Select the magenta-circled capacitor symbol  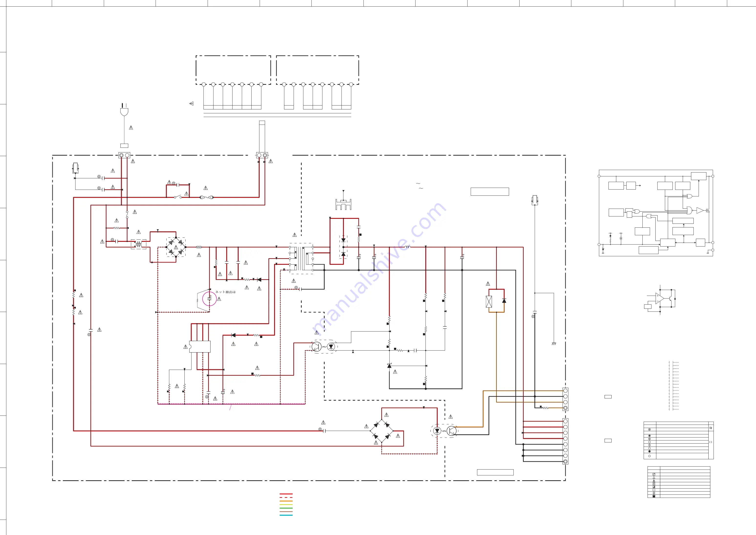pyautogui.click(x=210, y=299)
